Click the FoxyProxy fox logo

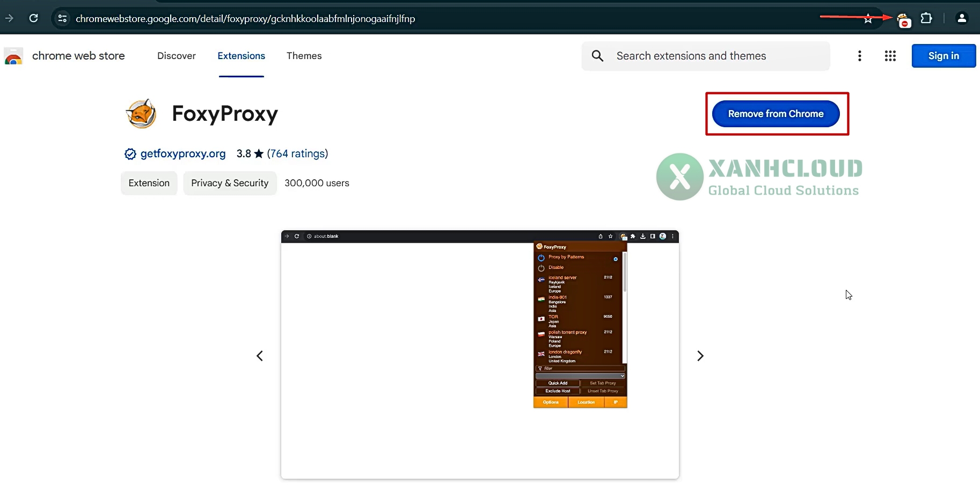(141, 113)
